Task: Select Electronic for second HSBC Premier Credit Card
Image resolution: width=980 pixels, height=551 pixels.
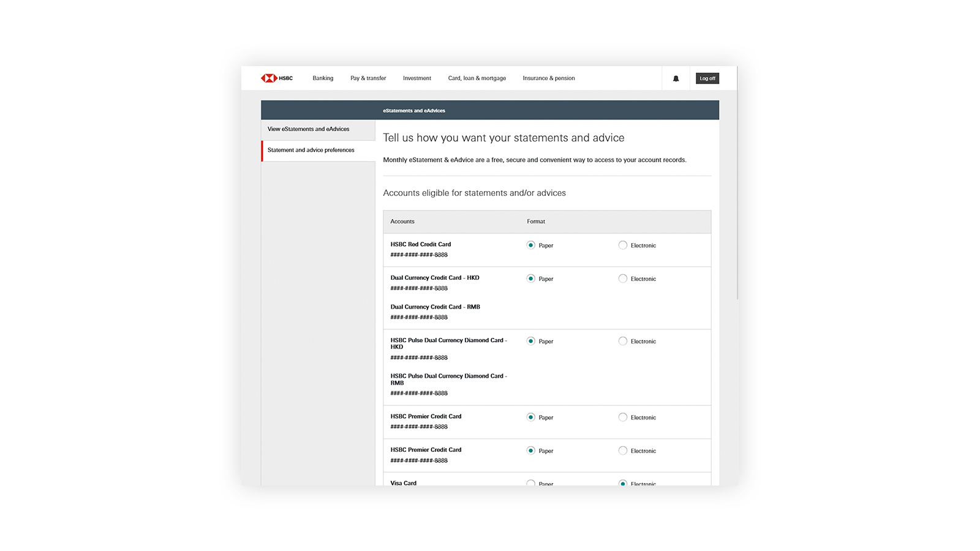Action: [x=623, y=451]
